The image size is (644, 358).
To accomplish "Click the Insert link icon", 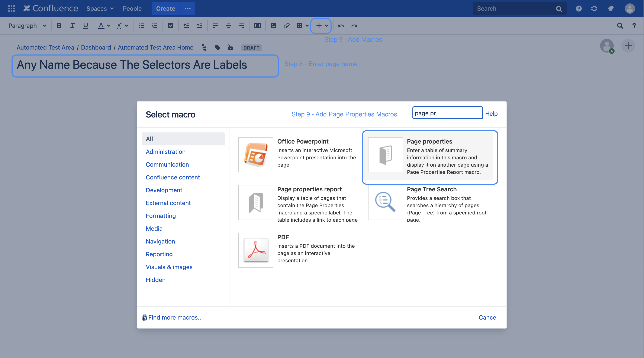I will point(287,26).
